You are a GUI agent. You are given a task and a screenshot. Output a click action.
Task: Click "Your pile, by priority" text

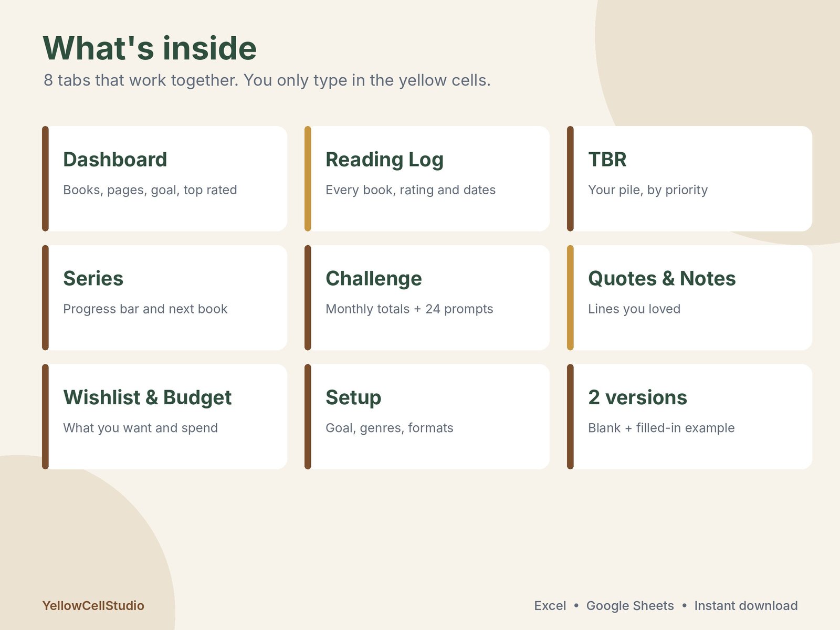click(648, 190)
